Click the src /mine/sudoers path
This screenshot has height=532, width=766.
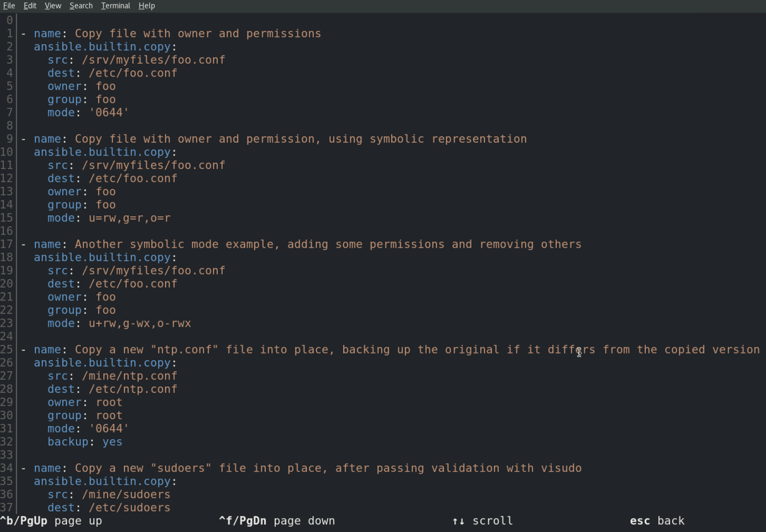coord(126,494)
